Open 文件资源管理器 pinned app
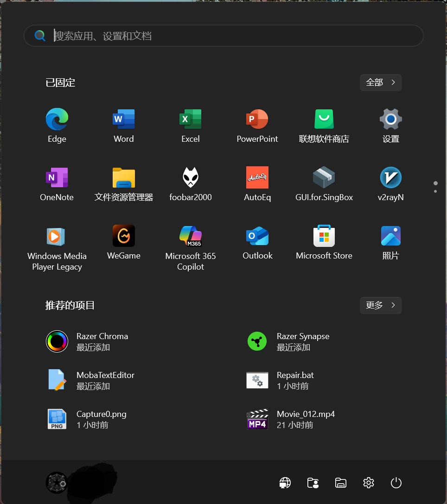The height and width of the screenshot is (504, 447). (x=124, y=184)
